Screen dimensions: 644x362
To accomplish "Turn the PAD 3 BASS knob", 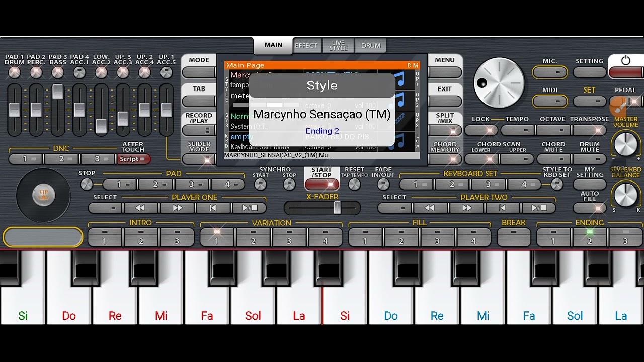I will coord(58,72).
